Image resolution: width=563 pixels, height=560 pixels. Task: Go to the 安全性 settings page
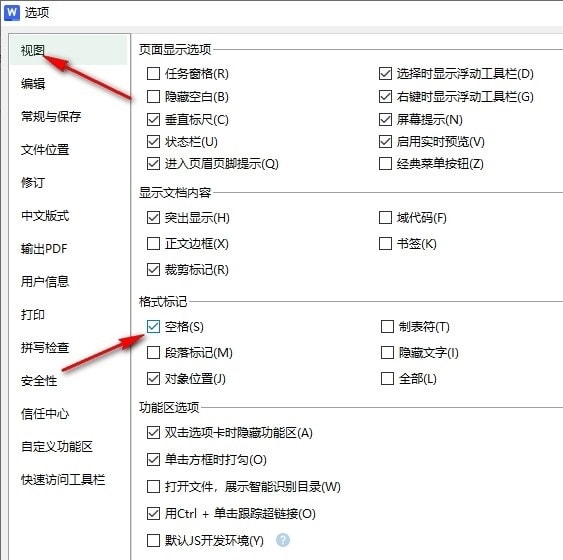pyautogui.click(x=39, y=381)
